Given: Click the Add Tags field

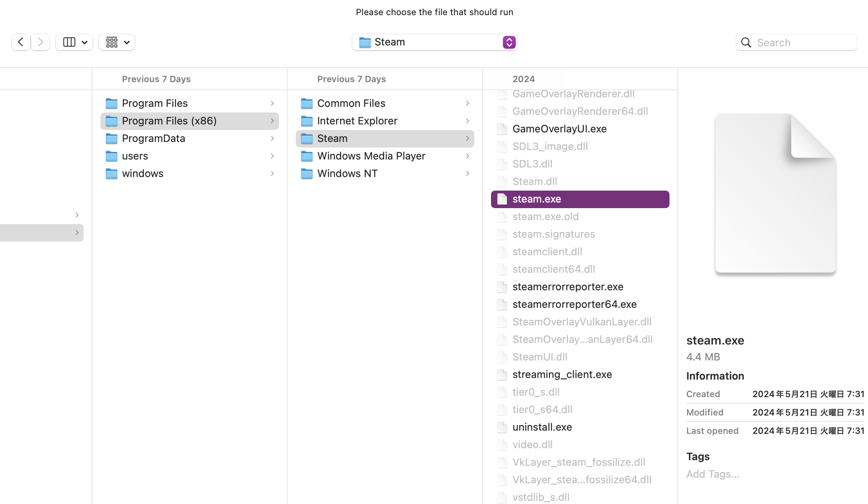Looking at the screenshot, I should coord(713,474).
